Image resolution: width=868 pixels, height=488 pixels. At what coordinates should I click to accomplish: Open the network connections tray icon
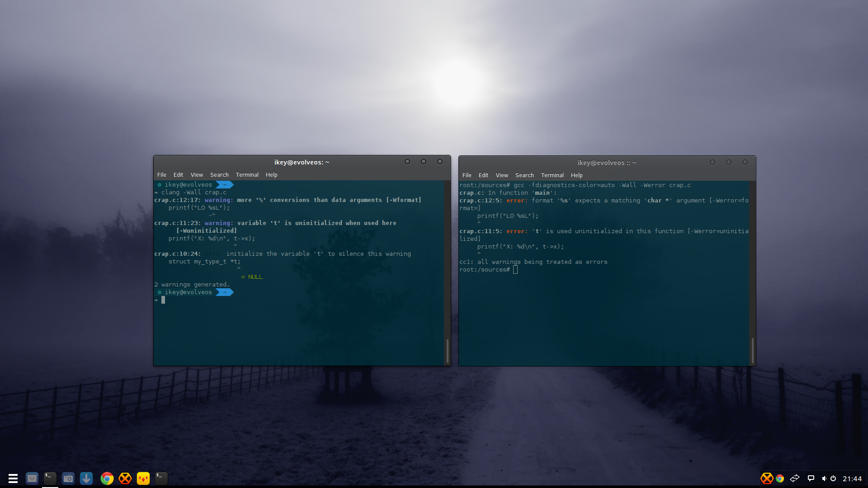[795, 478]
